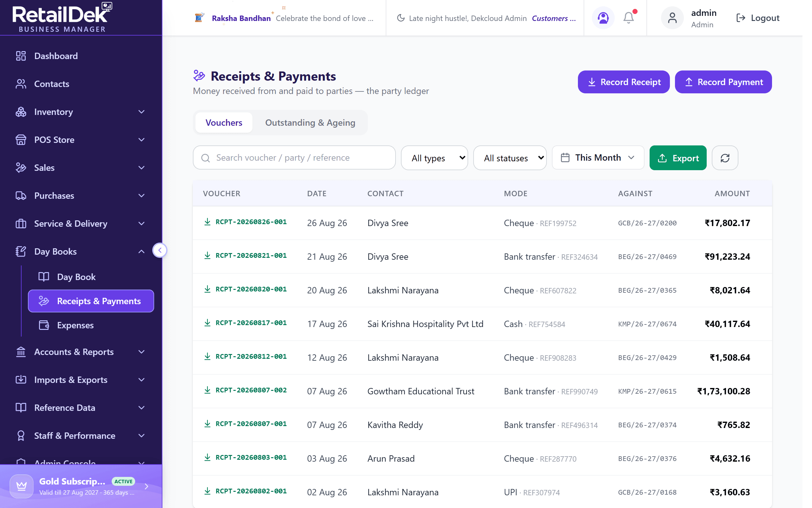
Task: Expand the Reference Data menu
Action: click(x=81, y=408)
